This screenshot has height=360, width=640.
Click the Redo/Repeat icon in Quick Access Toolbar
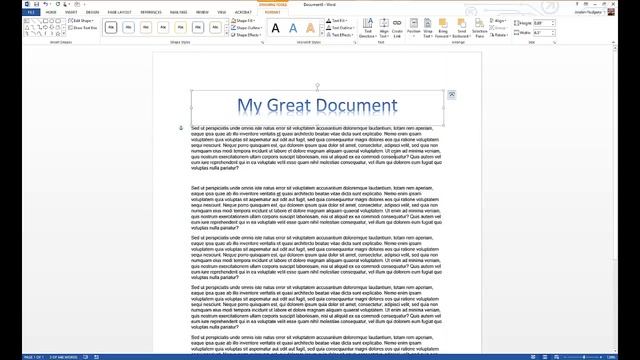58,4
